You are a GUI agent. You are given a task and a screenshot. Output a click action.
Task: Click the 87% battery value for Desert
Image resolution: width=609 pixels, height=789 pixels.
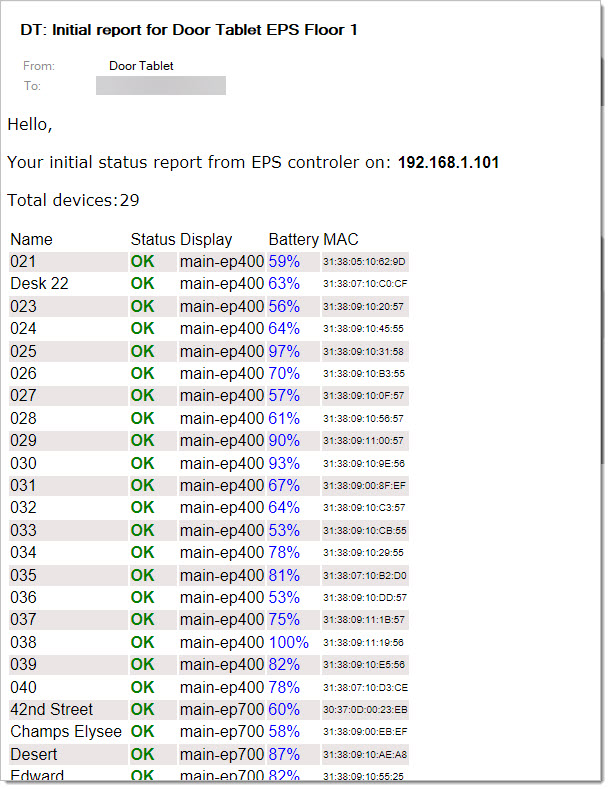(284, 754)
